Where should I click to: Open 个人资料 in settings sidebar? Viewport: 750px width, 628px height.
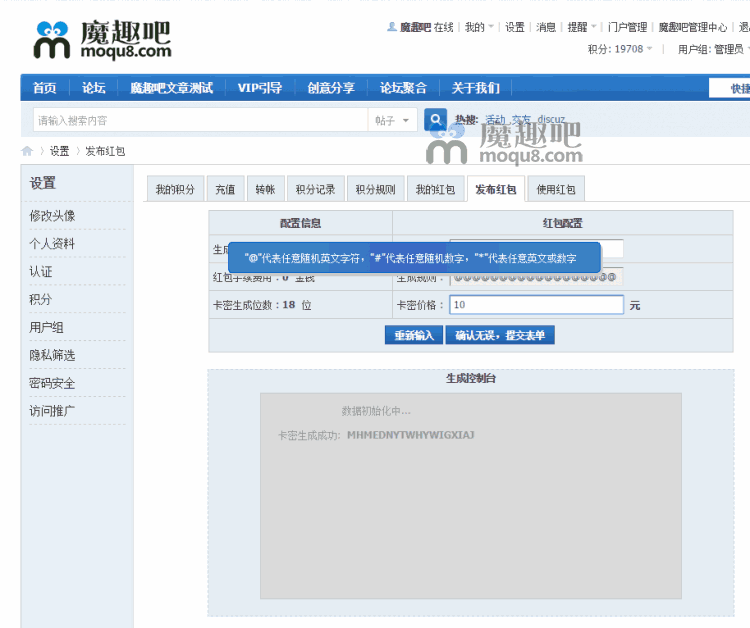pyautogui.click(x=53, y=244)
